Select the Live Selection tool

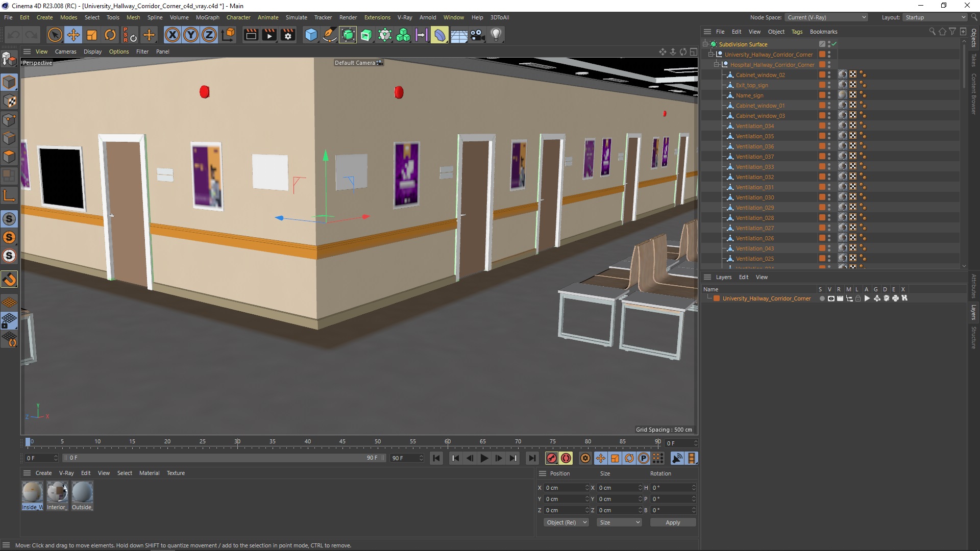coord(55,35)
